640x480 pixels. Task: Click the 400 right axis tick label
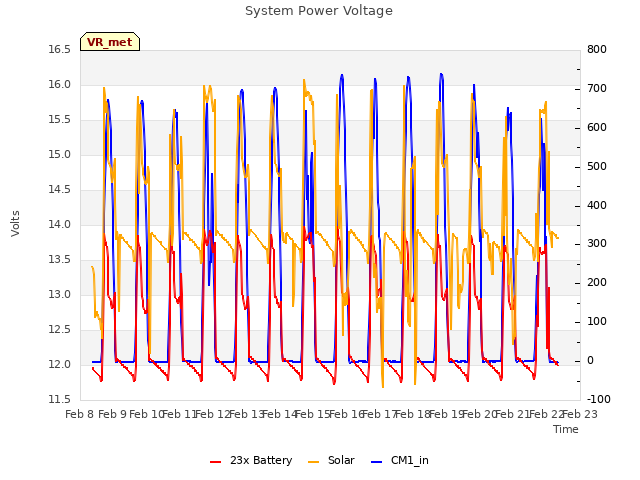click(597, 205)
